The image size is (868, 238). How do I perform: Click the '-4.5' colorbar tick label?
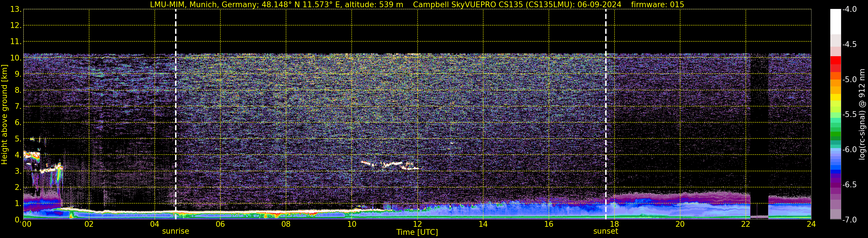coord(850,44)
